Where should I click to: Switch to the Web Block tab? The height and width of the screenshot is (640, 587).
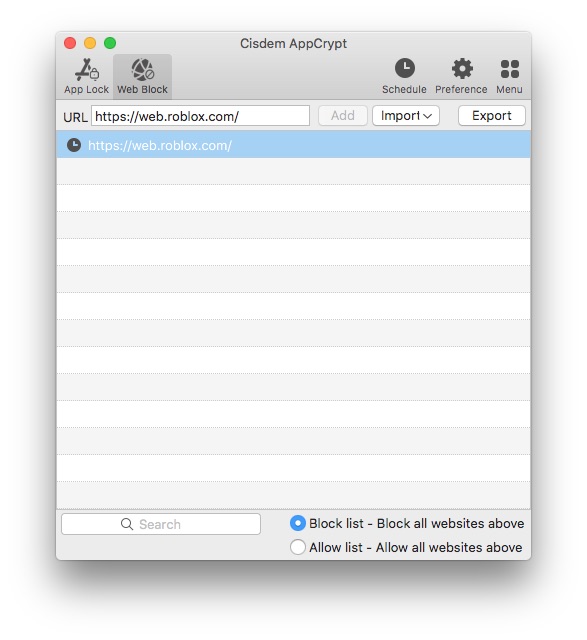tap(142, 77)
